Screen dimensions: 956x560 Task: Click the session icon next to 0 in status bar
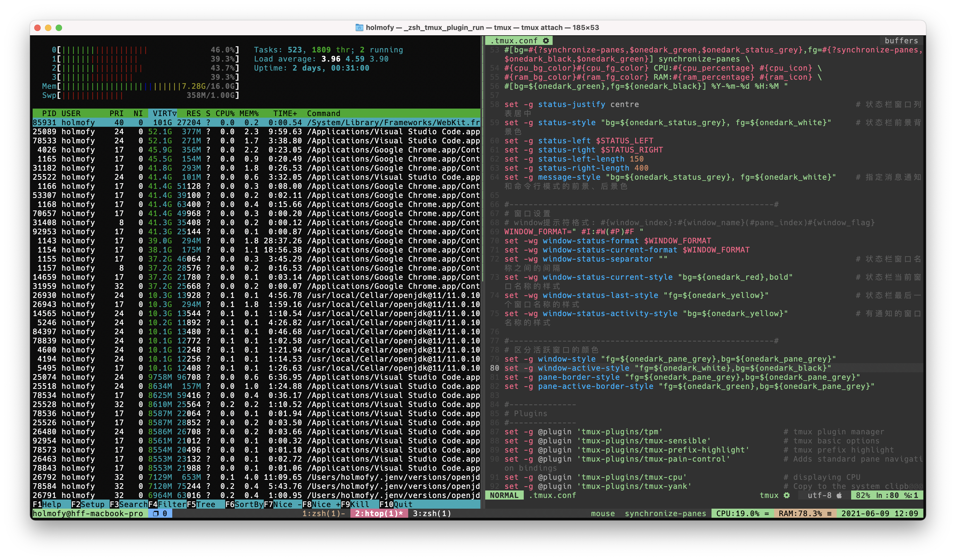coord(155,513)
